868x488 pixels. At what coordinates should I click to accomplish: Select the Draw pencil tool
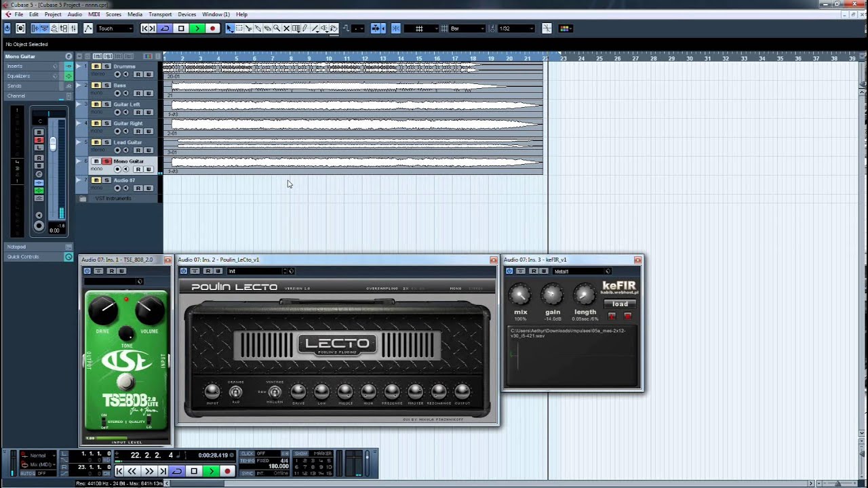[305, 28]
